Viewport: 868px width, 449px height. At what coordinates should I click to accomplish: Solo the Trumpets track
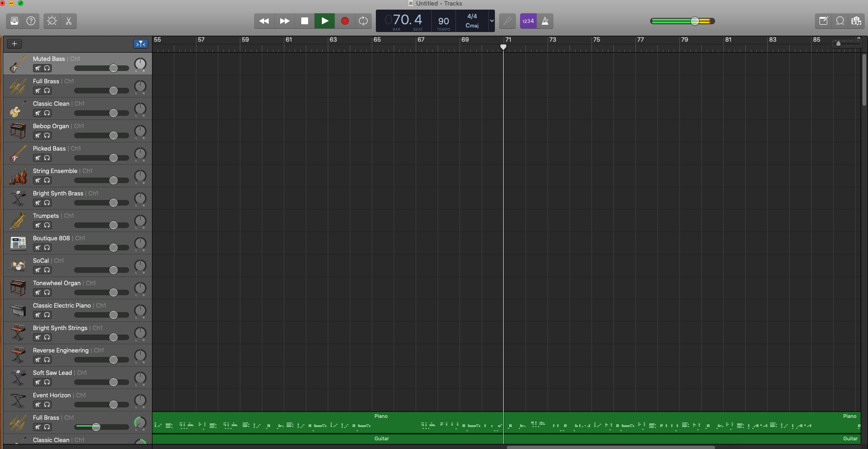[47, 225]
